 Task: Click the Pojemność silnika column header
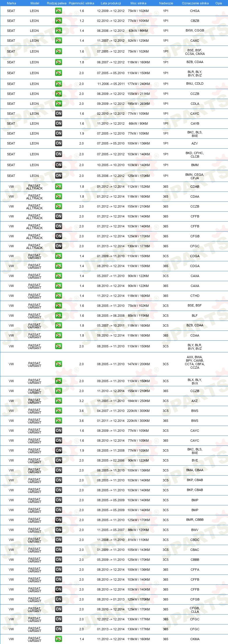[x=81, y=3]
